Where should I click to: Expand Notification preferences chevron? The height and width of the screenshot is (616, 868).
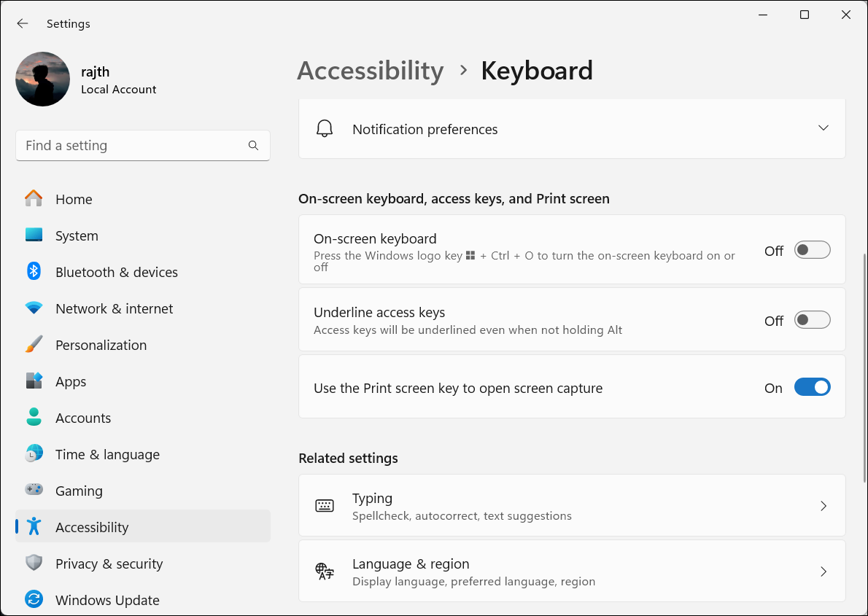pos(823,128)
